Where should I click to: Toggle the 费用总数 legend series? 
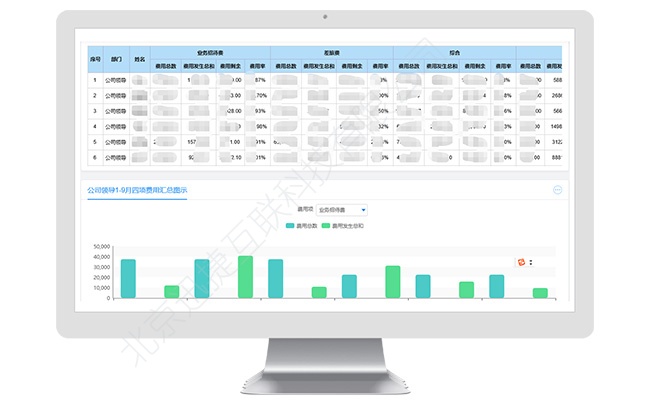(x=302, y=226)
